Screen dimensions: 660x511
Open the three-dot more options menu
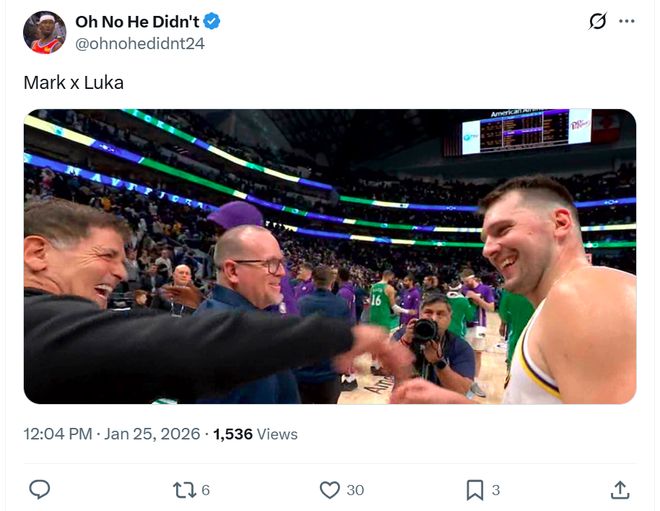[x=627, y=21]
